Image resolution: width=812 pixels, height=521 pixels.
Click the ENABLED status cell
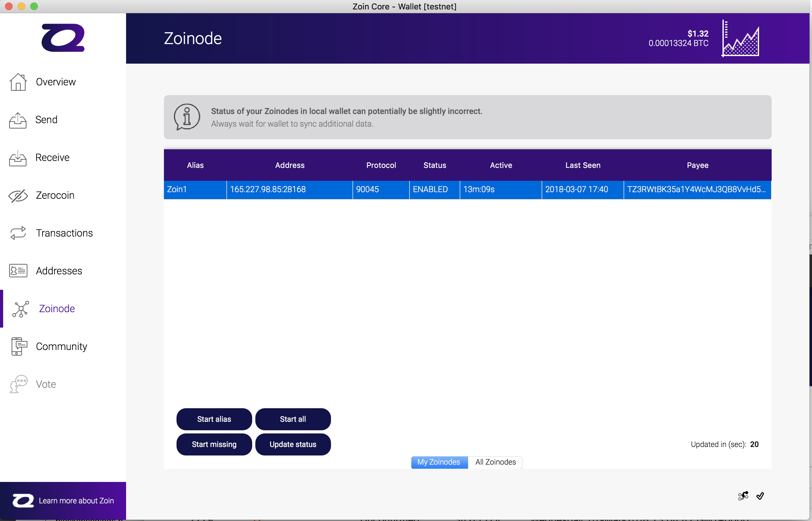pos(435,189)
